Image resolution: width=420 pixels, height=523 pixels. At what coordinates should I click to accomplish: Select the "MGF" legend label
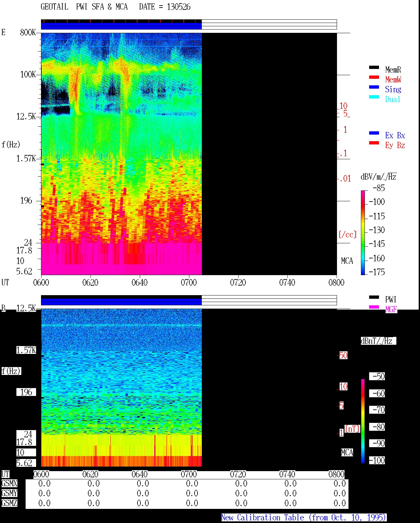(x=391, y=309)
